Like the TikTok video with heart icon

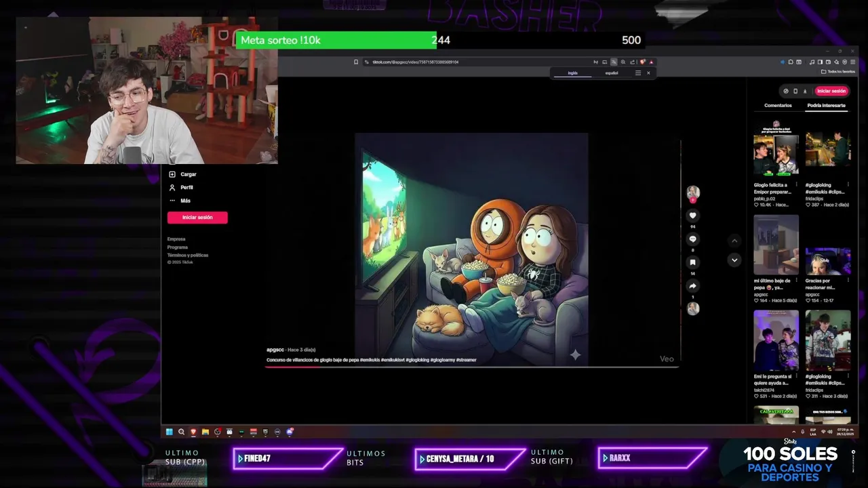pos(692,216)
